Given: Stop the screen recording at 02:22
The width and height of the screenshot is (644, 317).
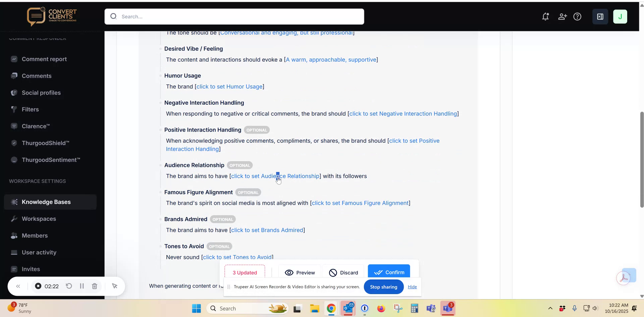Looking at the screenshot, I should pyautogui.click(x=39, y=286).
